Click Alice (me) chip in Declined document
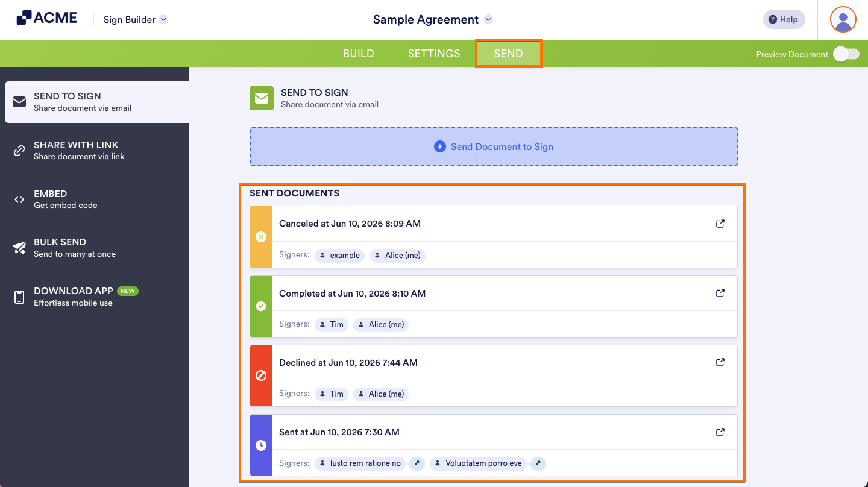868x487 pixels. (381, 394)
